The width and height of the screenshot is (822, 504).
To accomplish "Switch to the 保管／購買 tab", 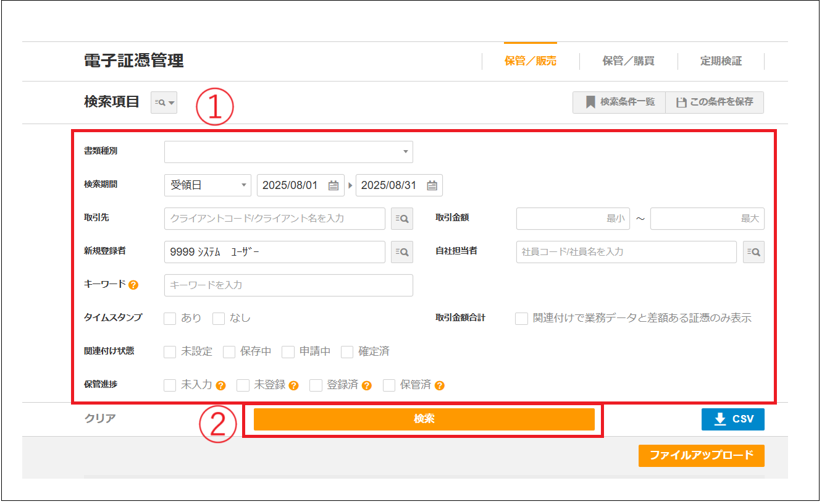I will (x=628, y=61).
